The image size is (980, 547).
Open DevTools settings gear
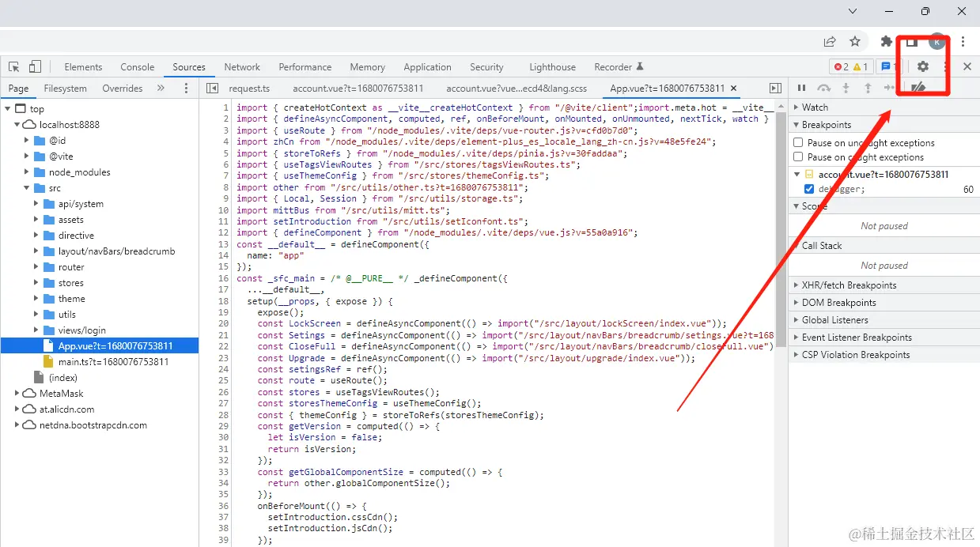[922, 67]
